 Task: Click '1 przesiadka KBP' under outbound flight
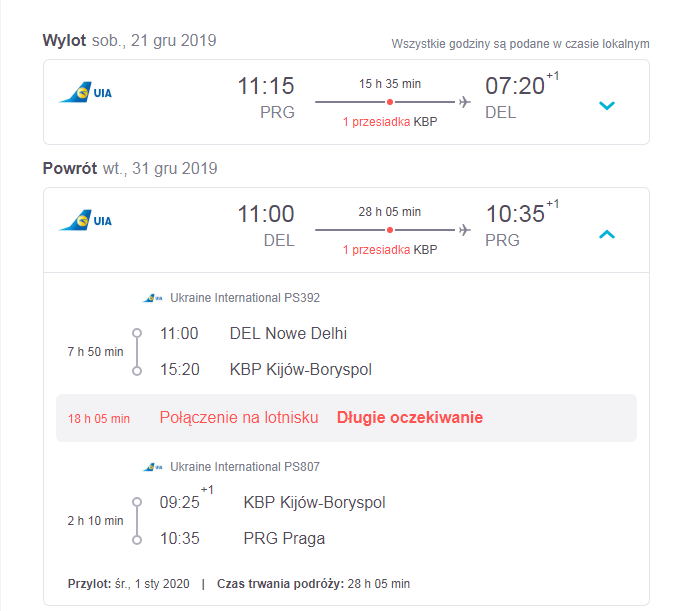click(x=390, y=122)
